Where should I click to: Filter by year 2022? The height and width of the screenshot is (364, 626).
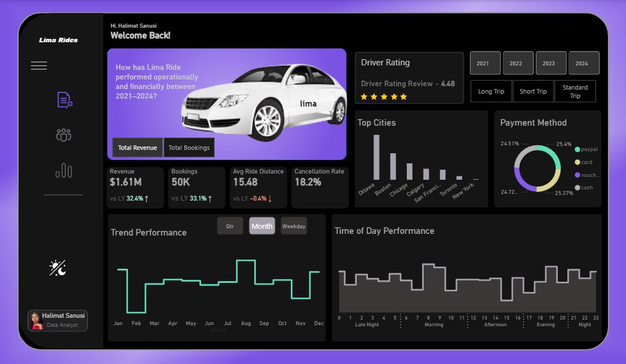tap(518, 63)
